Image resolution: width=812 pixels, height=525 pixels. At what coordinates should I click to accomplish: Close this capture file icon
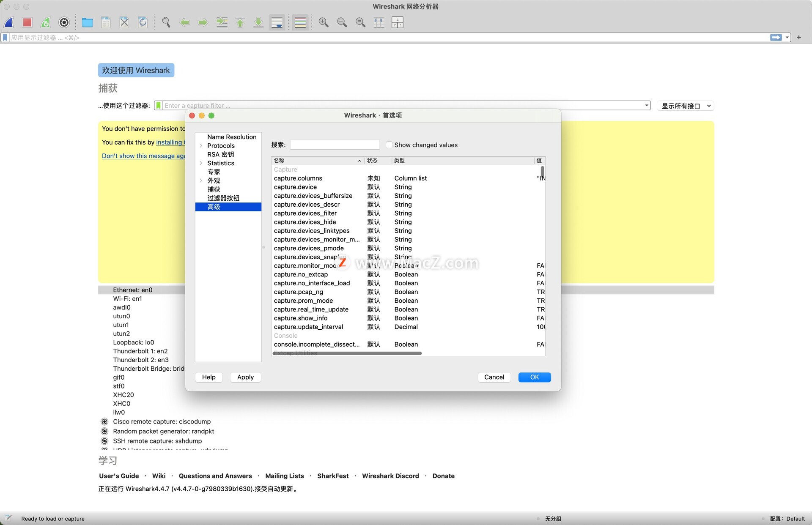coord(124,22)
